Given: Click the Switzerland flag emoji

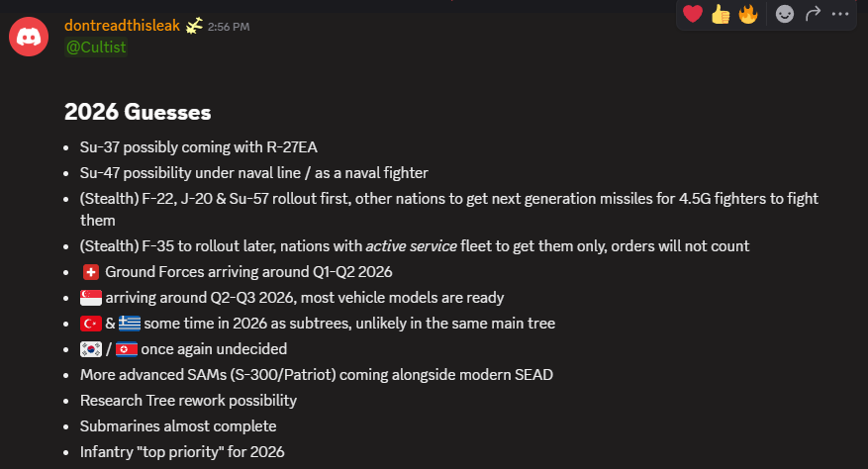Looking at the screenshot, I should tap(90, 271).
